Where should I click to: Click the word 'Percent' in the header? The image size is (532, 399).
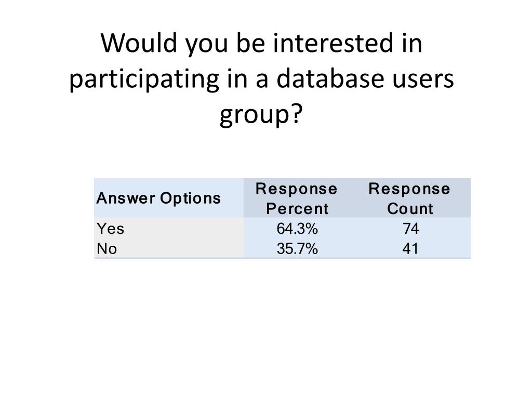297,209
